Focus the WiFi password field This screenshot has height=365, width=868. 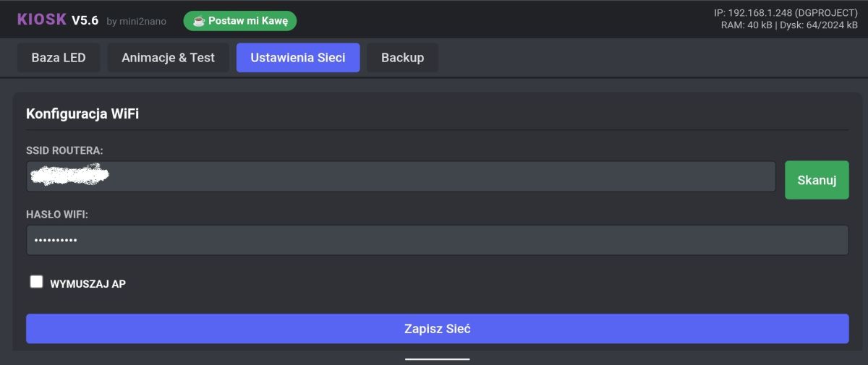coord(437,240)
